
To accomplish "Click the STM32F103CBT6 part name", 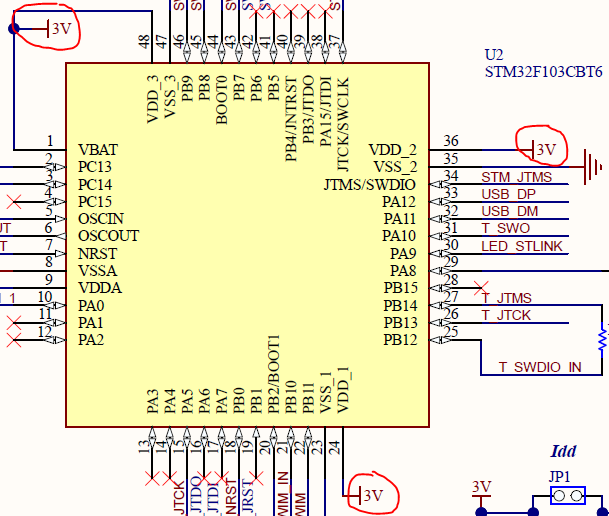I will pos(543,72).
